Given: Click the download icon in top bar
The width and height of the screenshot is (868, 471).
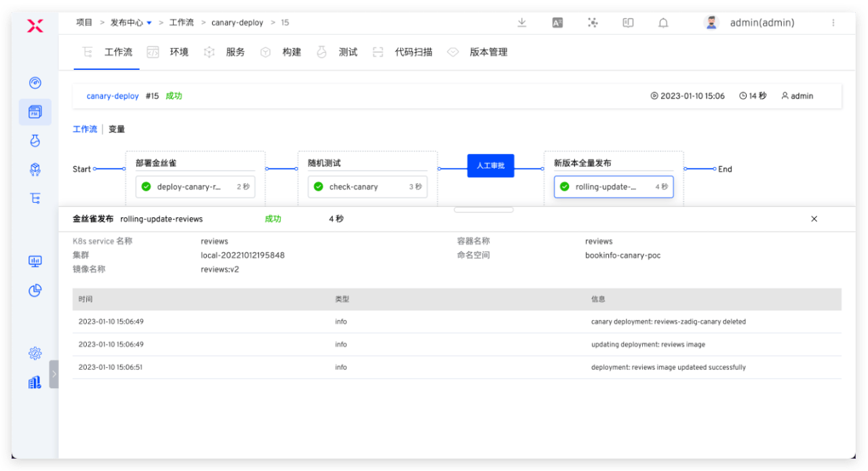Looking at the screenshot, I should 522,22.
